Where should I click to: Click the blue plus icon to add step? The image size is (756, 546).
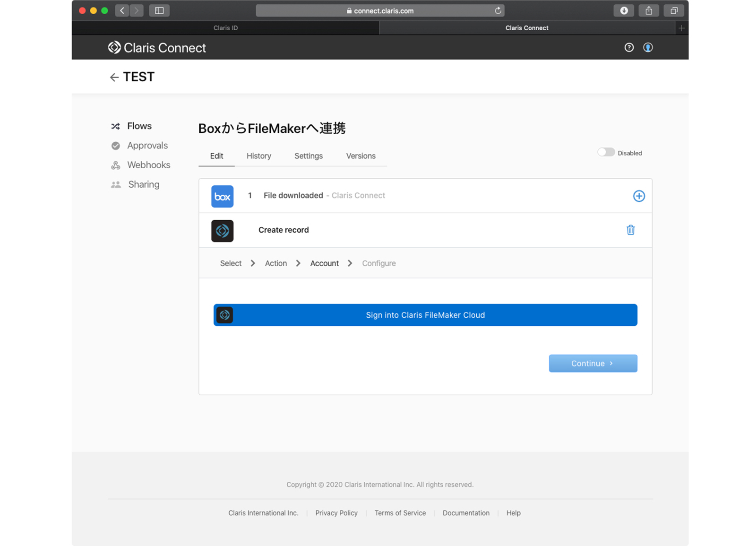pos(638,196)
